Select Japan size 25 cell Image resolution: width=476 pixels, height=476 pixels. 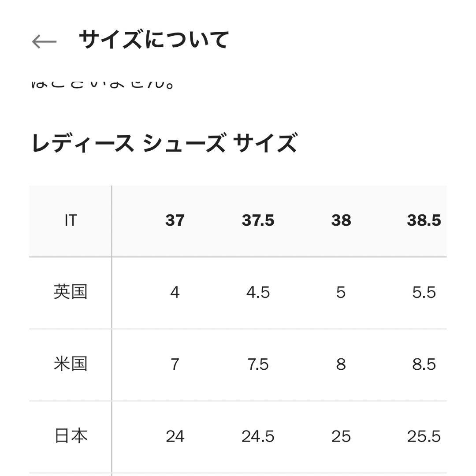pos(340,436)
